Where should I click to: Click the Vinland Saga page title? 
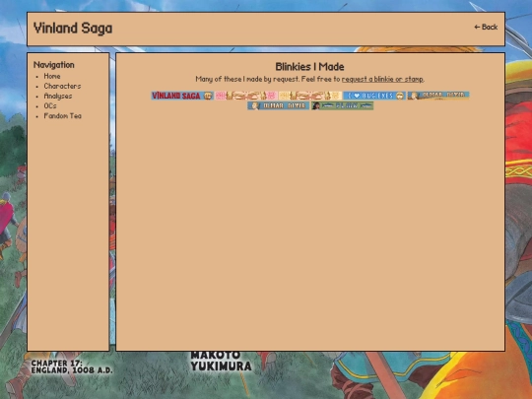[73, 29]
